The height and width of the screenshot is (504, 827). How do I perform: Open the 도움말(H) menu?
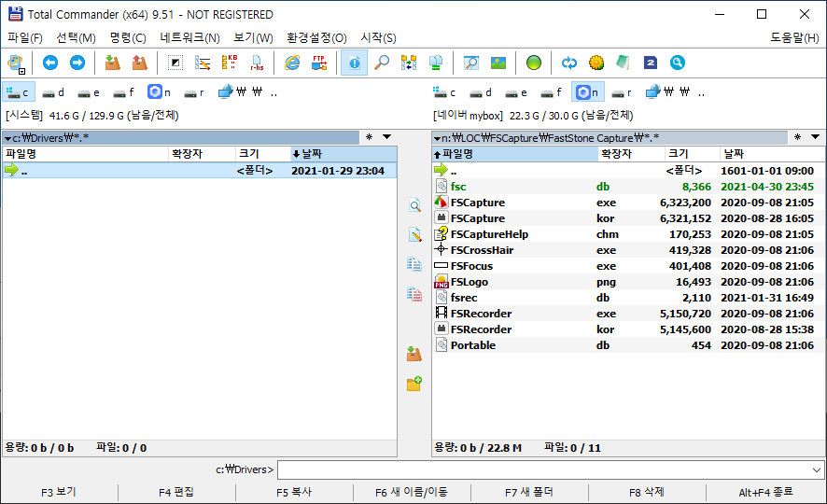tap(794, 38)
